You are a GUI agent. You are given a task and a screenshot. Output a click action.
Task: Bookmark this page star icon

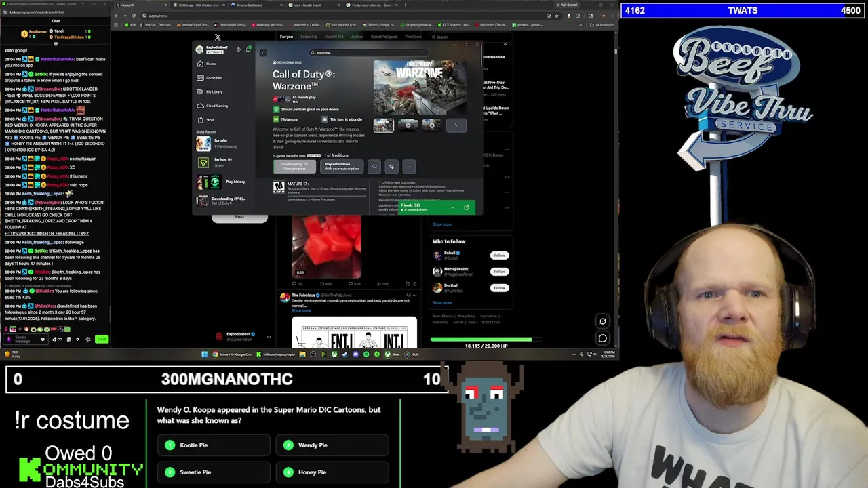[557, 16]
